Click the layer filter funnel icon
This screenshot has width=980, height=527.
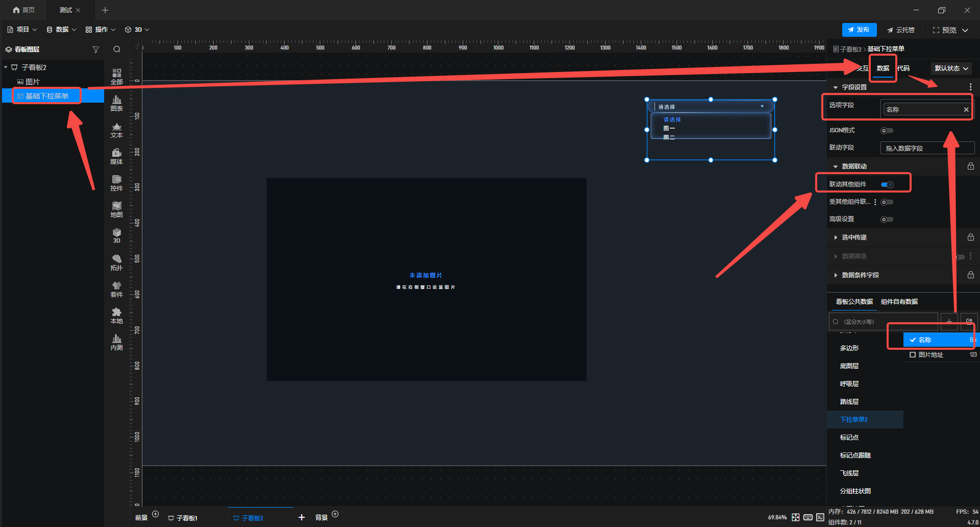click(95, 50)
